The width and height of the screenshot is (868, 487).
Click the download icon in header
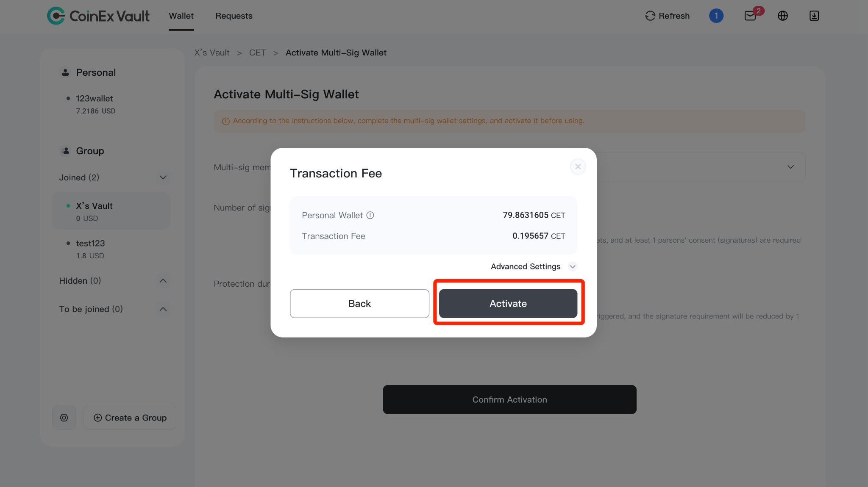pyautogui.click(x=814, y=16)
